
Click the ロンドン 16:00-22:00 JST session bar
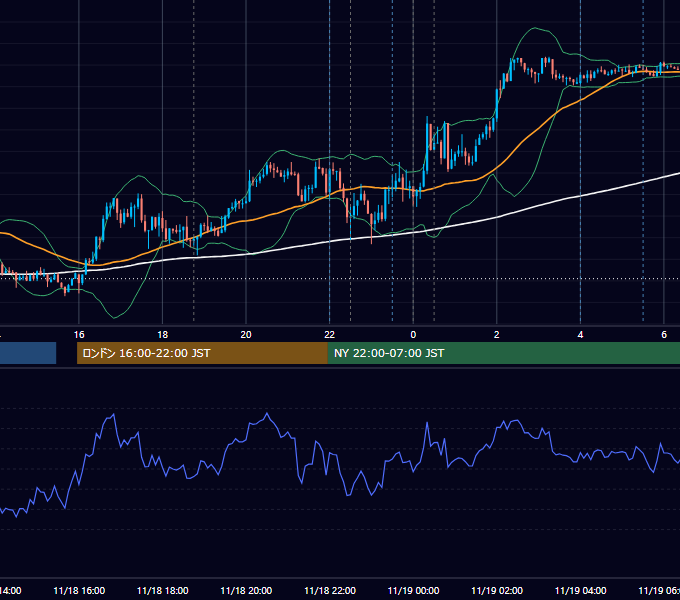pos(202,353)
